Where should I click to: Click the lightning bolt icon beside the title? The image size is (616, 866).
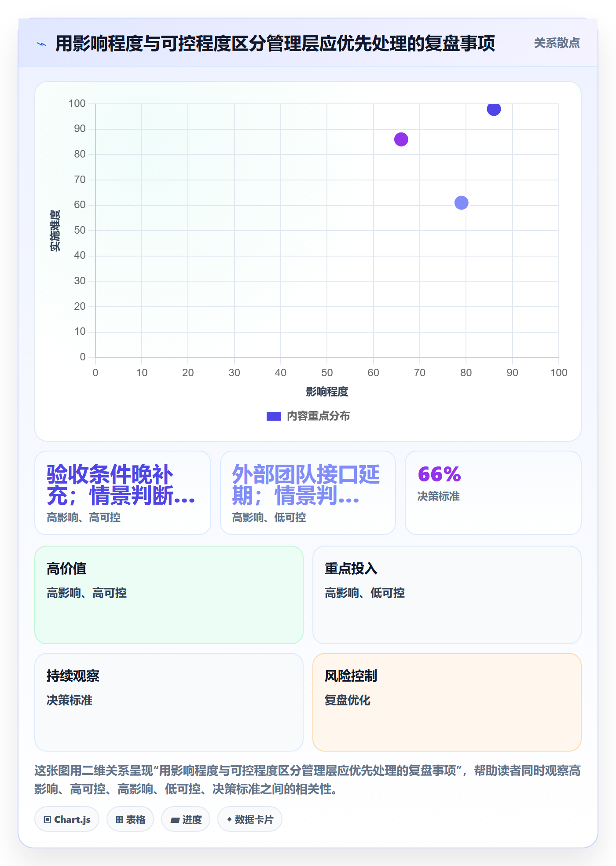42,44
